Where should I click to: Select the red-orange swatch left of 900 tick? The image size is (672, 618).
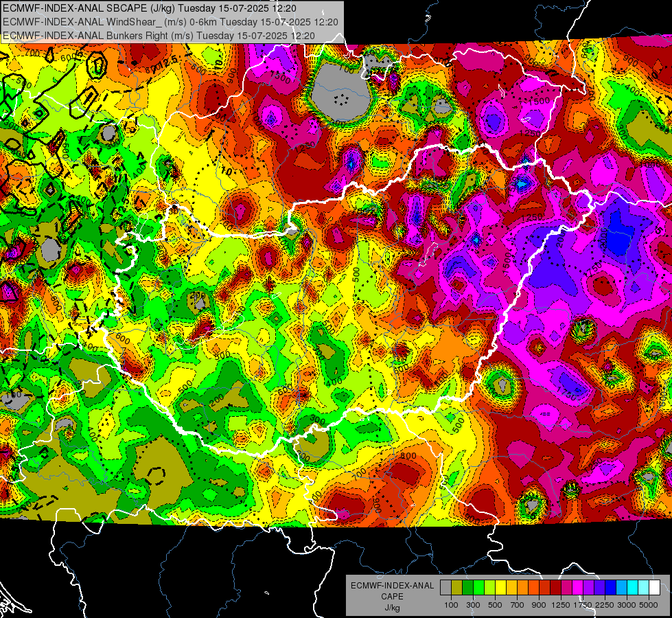tap(533, 588)
